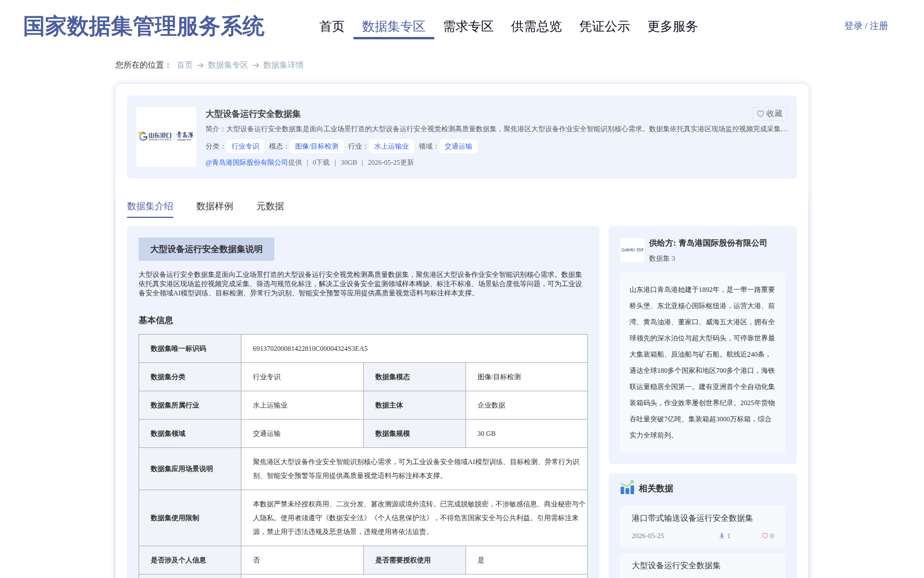Open 凭证公示 navigation item
This screenshot has height=578, width=924.
605,27
